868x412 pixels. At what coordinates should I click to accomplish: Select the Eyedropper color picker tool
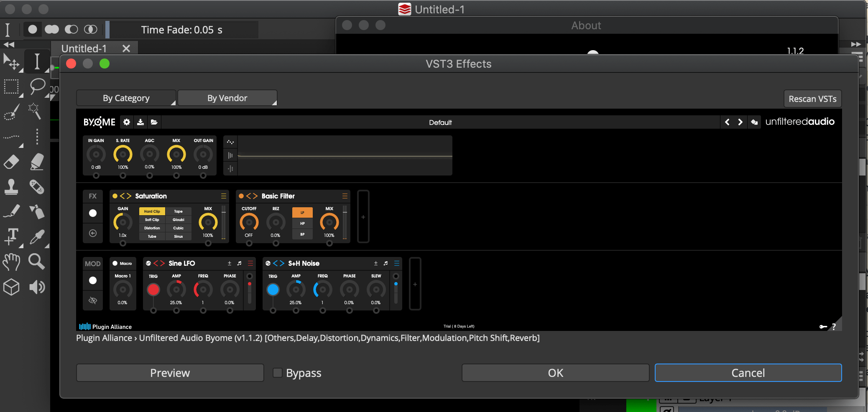pyautogui.click(x=37, y=237)
